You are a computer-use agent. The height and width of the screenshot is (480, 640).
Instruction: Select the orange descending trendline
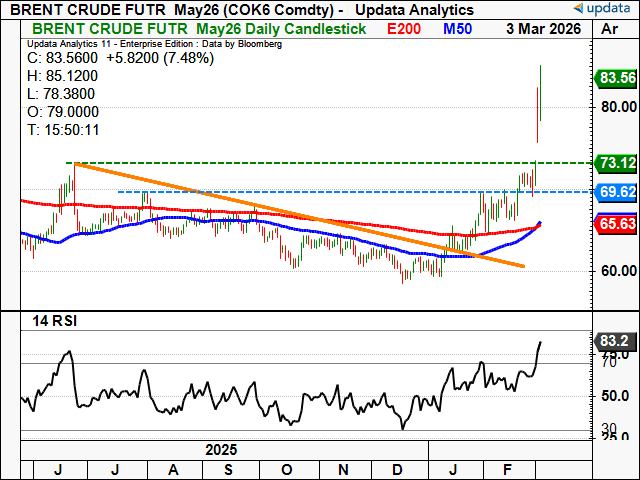point(300,215)
